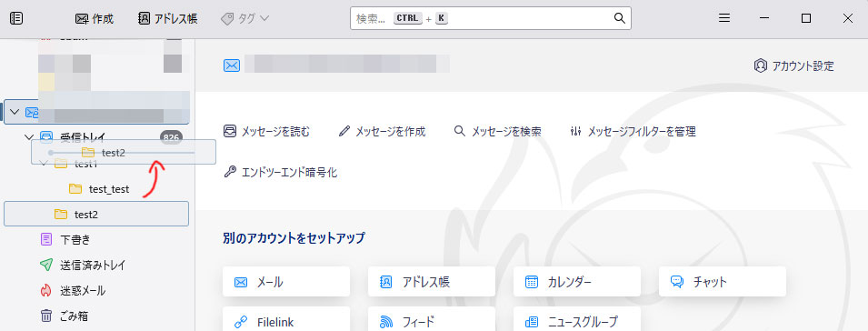Click the 下書き document icon
Viewport: 868px width, 331px height.
click(x=46, y=240)
